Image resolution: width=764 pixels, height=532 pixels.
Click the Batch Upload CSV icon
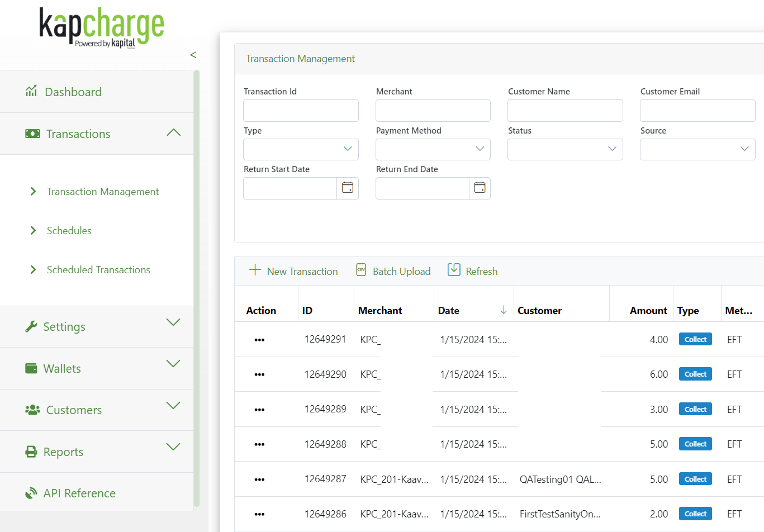361,270
